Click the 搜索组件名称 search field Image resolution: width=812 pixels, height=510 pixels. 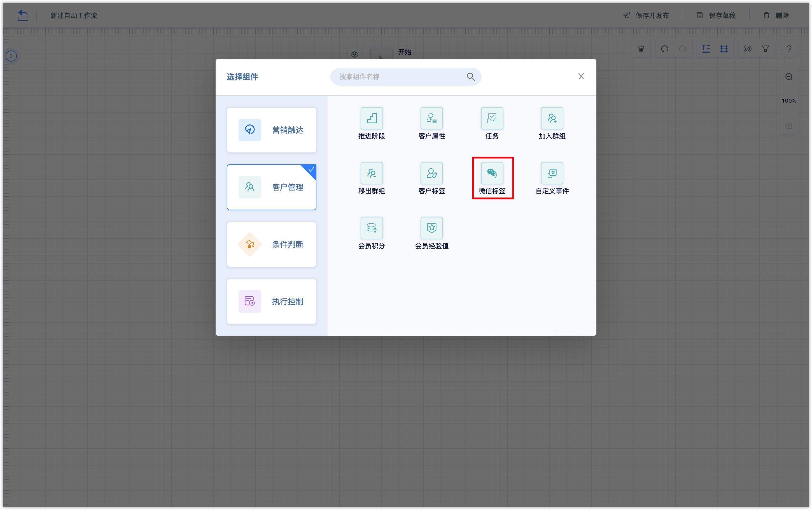(405, 76)
